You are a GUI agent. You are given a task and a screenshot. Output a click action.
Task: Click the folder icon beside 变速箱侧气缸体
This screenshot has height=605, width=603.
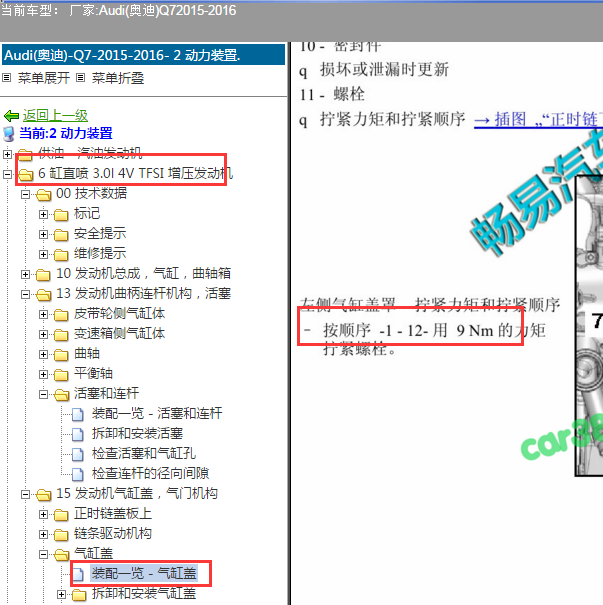pos(61,335)
